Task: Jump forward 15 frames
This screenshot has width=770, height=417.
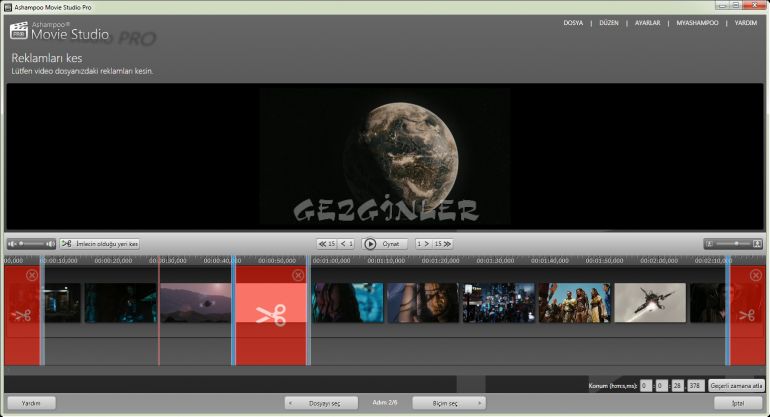Action: (442, 244)
